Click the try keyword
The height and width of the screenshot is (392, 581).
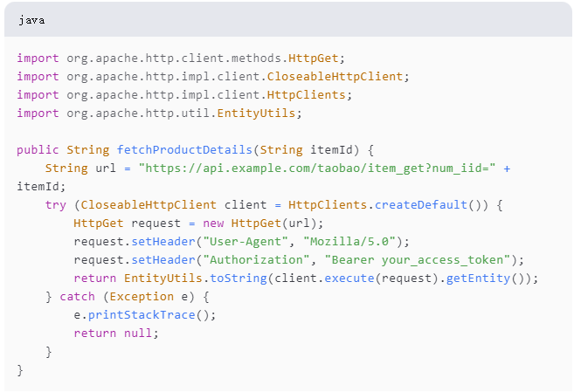click(x=56, y=204)
